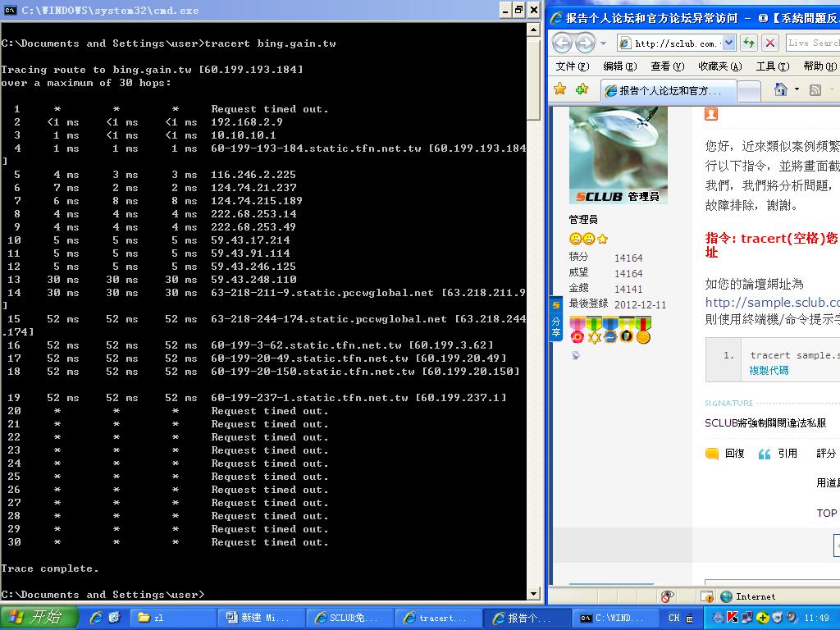Click in the Live Search input box
Screen dimensions: 840x630
click(x=812, y=43)
